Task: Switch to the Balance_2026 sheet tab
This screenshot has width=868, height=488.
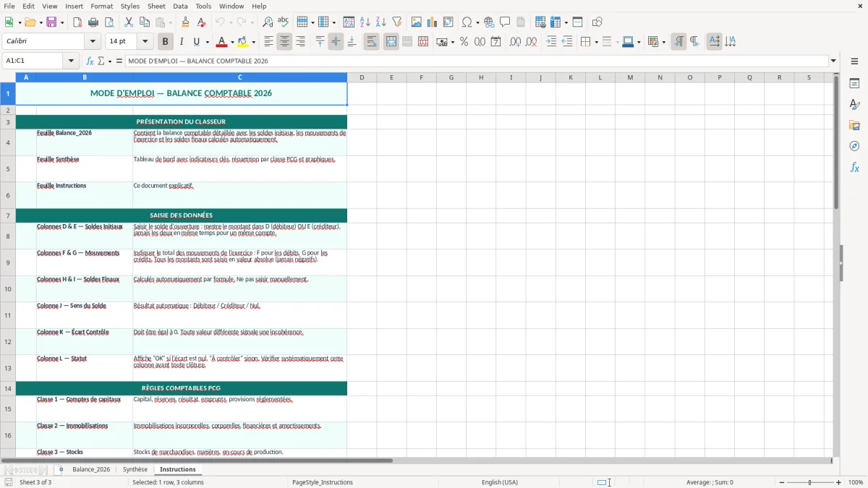Action: (x=91, y=469)
